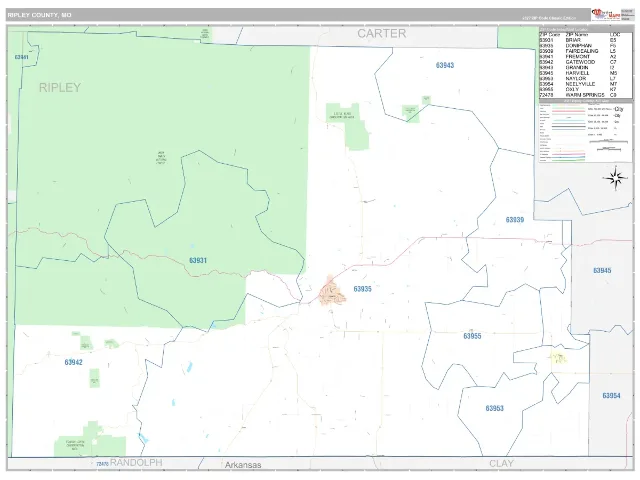
Task: Click the 63939 ZIP label on map
Action: tap(515, 220)
